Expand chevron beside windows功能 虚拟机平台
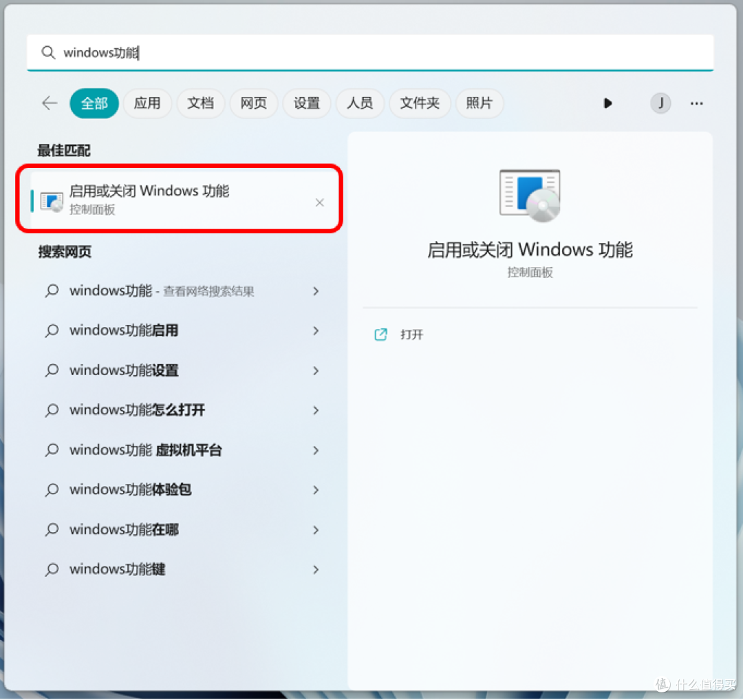The image size is (743, 700). 316,450
